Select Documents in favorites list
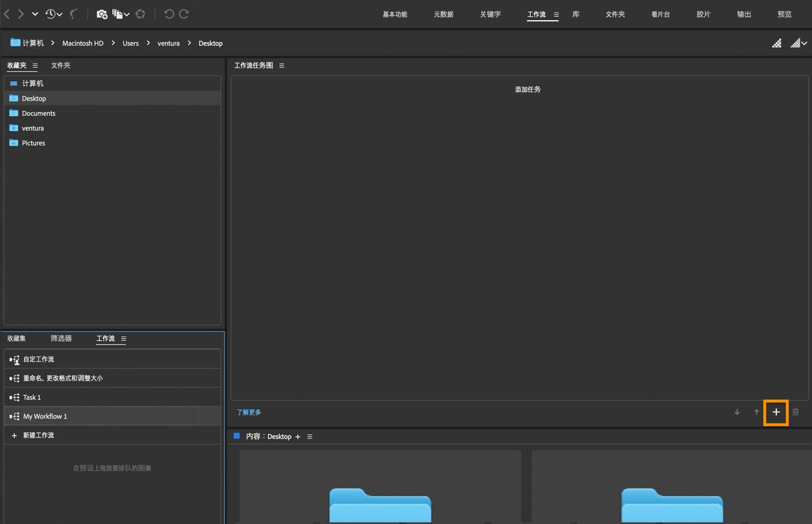The height and width of the screenshot is (524, 812). click(x=112, y=113)
